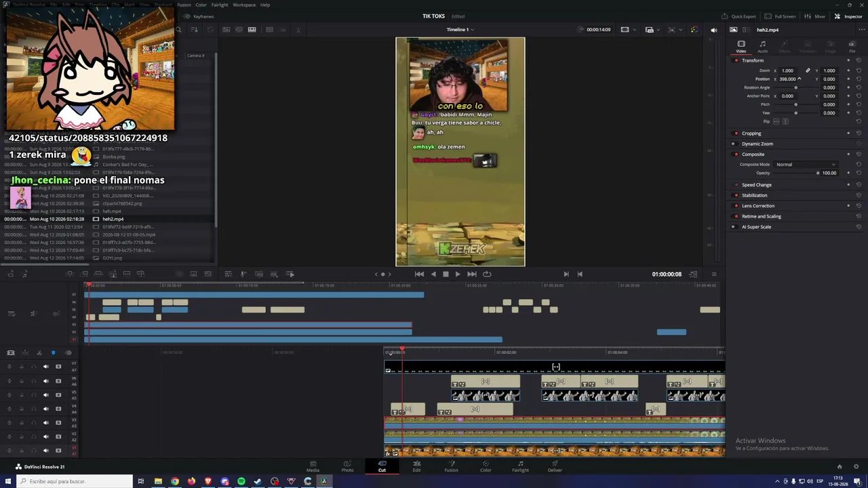The height and width of the screenshot is (488, 868).
Task: Reset Transform section parameters
Action: (x=859, y=60)
